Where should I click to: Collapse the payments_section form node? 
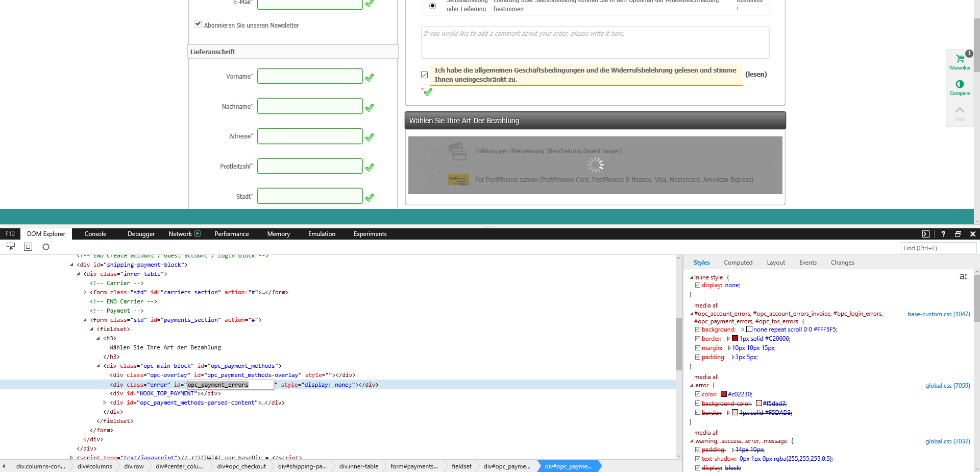click(85, 320)
